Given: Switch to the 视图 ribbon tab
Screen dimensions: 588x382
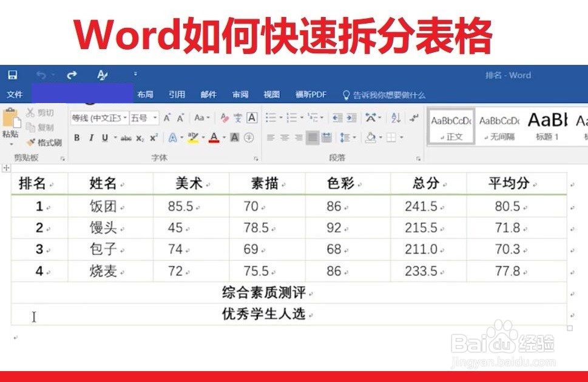Looking at the screenshot, I should pyautogui.click(x=271, y=95).
